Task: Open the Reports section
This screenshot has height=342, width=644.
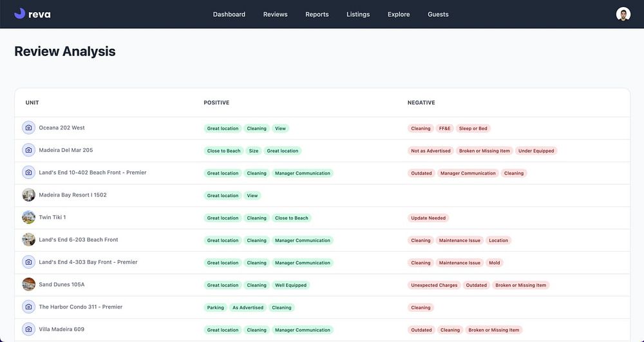Action: click(317, 14)
